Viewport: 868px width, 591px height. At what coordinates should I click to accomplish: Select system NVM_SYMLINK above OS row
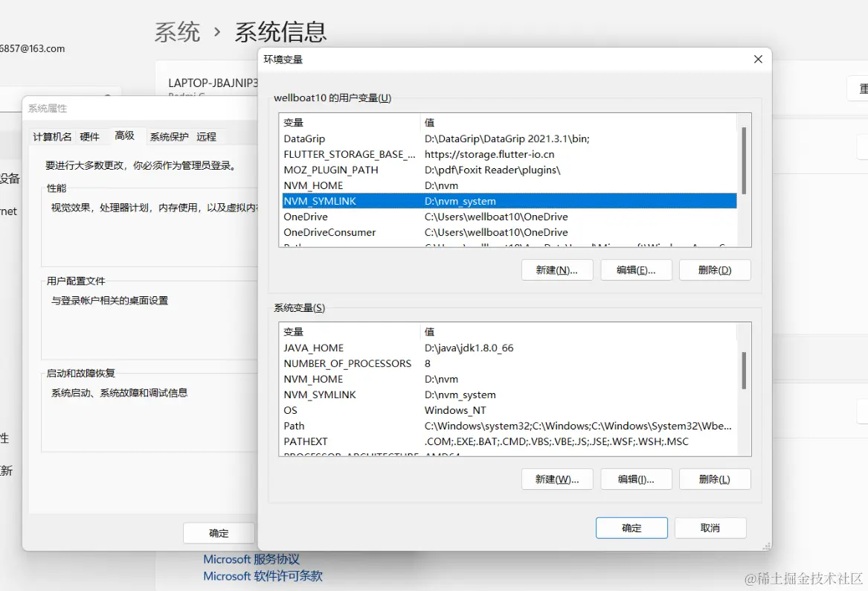508,394
